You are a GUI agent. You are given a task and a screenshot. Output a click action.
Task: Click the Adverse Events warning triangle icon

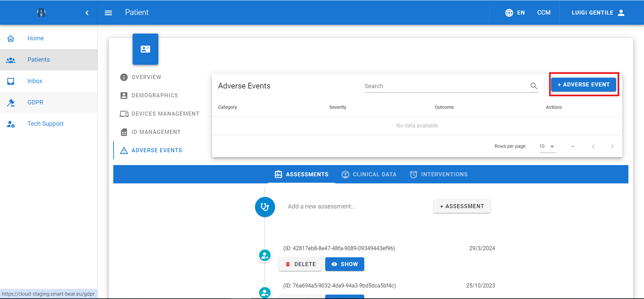(x=124, y=151)
